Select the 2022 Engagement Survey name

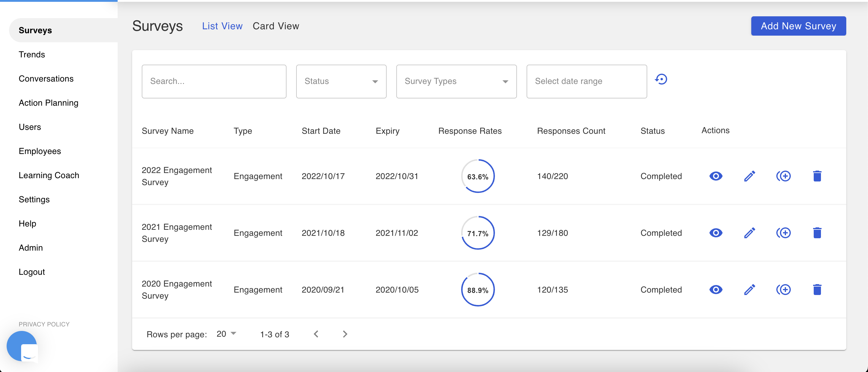tap(176, 176)
